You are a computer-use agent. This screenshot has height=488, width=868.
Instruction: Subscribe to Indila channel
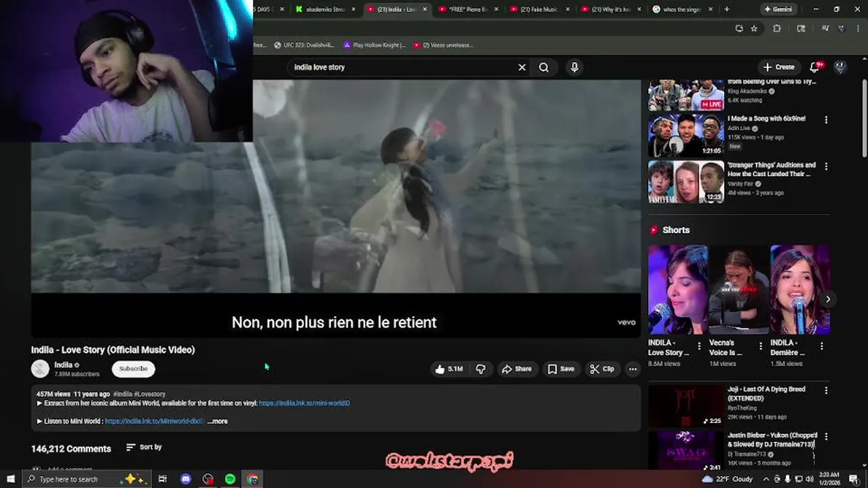(x=134, y=369)
